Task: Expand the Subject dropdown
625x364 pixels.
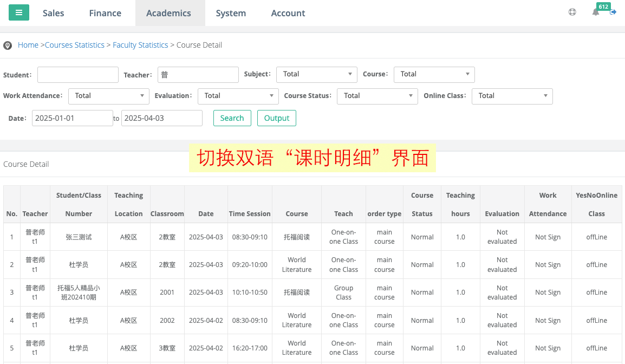Action: pyautogui.click(x=316, y=74)
